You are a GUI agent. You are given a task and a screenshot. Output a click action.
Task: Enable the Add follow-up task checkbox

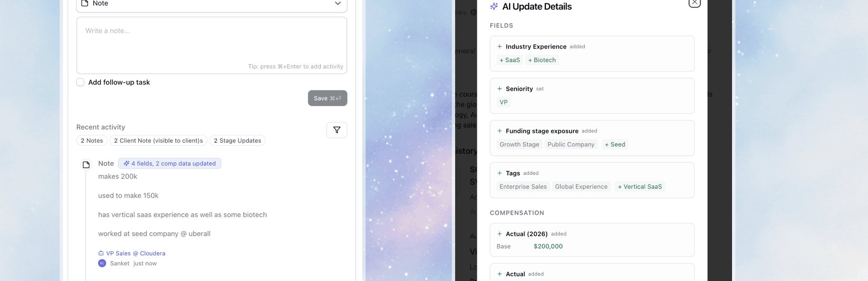(x=80, y=82)
